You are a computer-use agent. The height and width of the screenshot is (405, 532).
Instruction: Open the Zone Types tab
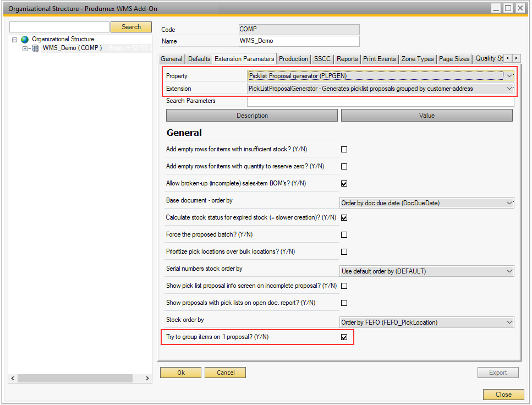(x=418, y=59)
